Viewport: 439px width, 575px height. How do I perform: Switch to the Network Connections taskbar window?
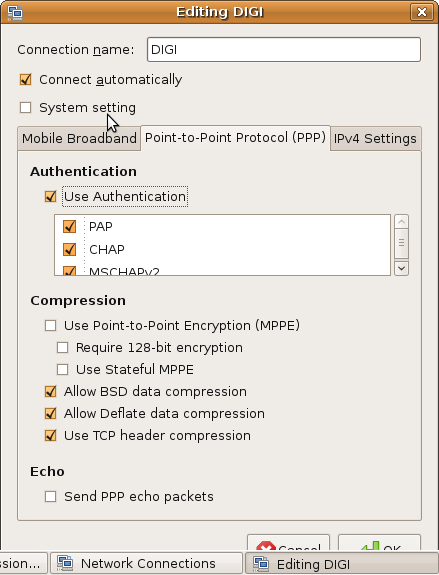(146, 563)
